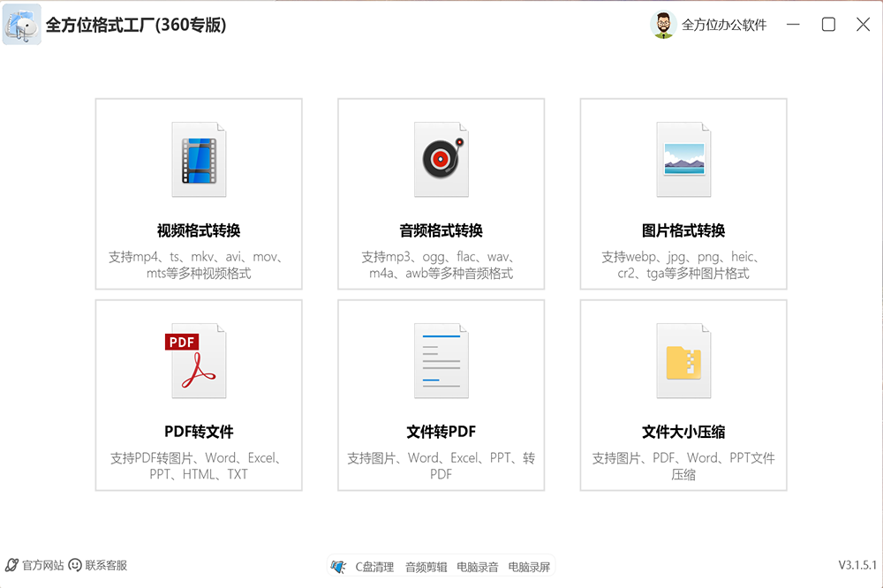Open 联系客服 customer support

[x=106, y=565]
